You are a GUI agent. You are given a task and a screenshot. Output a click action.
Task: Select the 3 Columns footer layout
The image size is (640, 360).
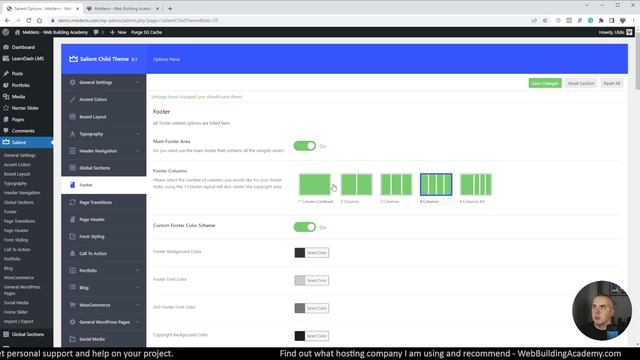coord(396,184)
